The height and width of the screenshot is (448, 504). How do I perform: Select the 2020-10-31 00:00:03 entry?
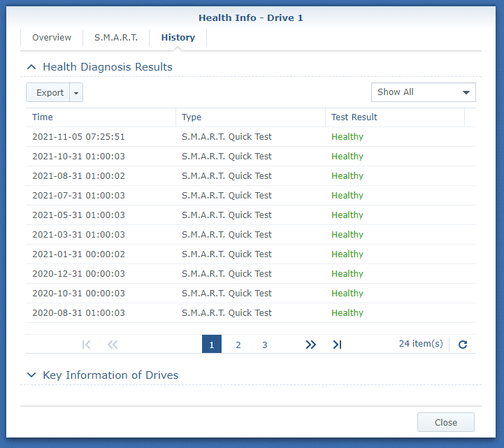click(x=251, y=294)
